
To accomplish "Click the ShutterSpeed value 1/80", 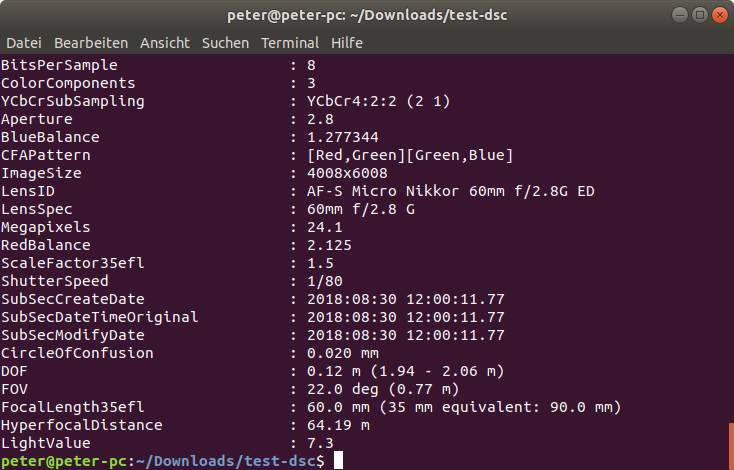I will 324,281.
